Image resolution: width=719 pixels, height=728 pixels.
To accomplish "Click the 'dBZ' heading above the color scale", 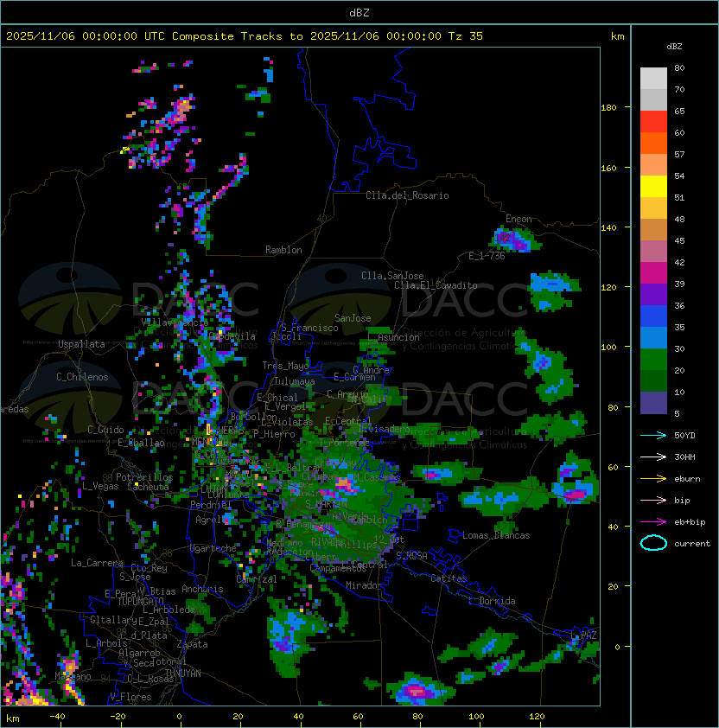I will click(674, 47).
